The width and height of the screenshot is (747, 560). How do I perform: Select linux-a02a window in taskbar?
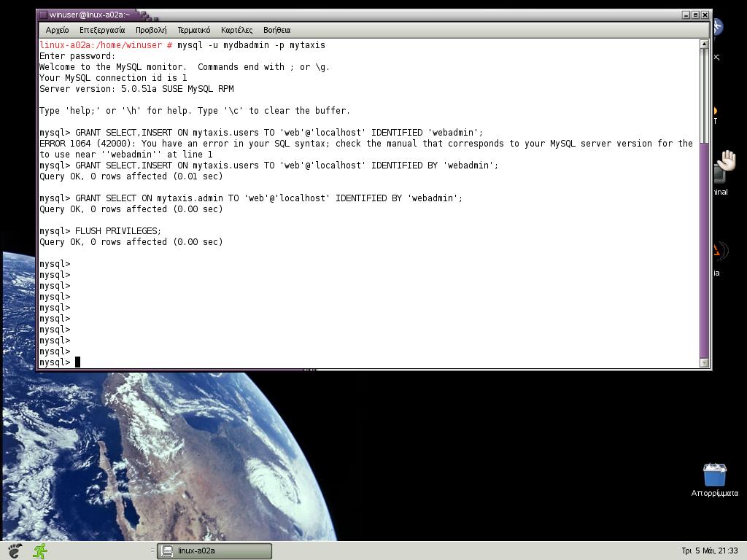coord(214,551)
